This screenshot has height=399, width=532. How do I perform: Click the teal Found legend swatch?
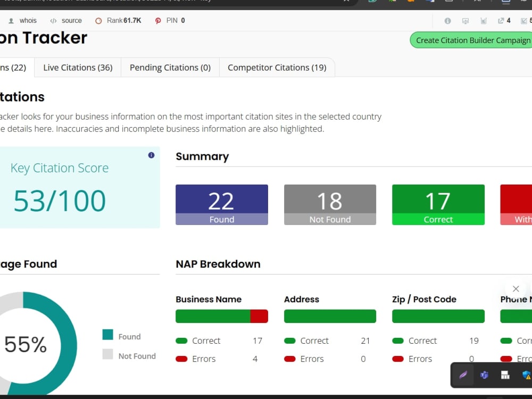(107, 335)
